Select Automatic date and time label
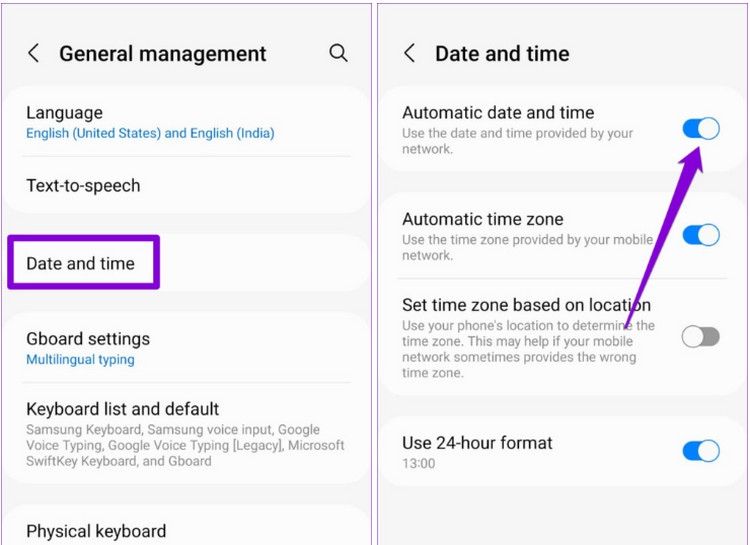Viewport: 750px width, 545px height. click(498, 113)
